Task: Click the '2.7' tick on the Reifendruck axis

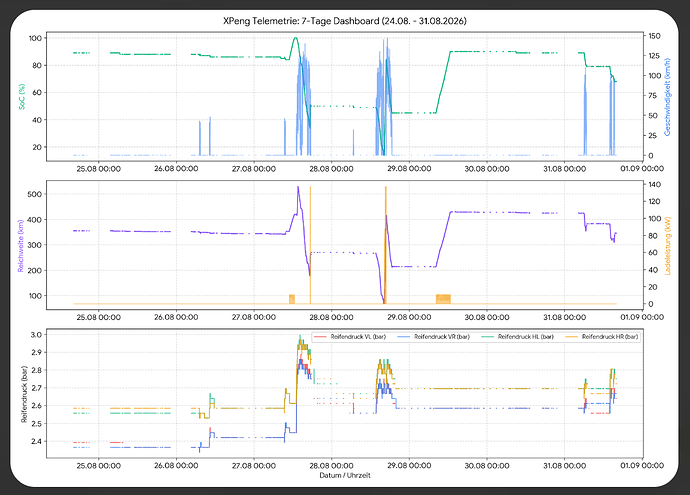Action: coord(37,388)
